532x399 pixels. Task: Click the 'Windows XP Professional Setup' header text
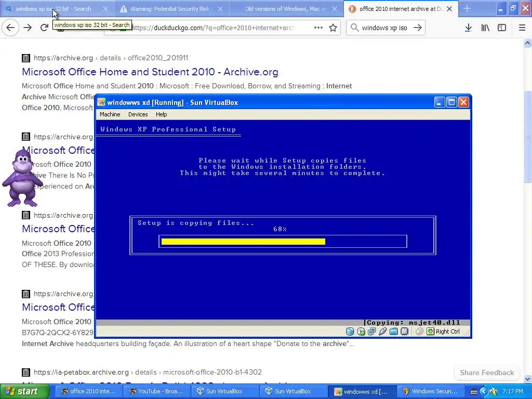(168, 129)
